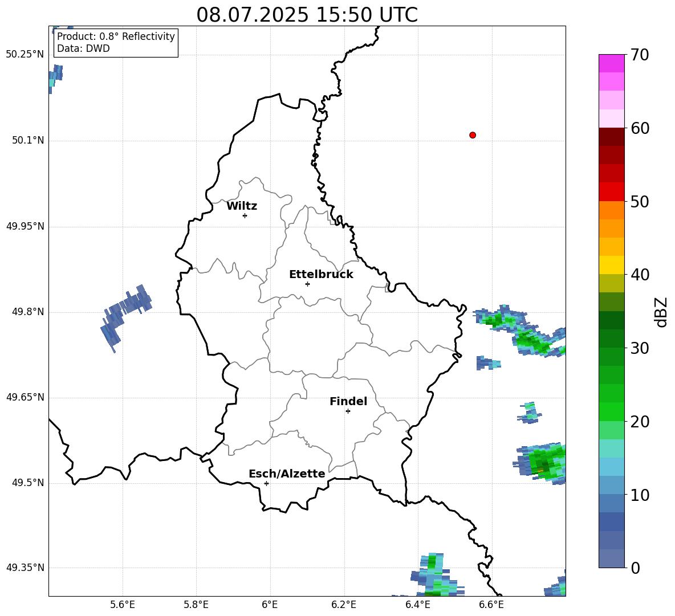Click the '49.65°N' latitude label
The height and width of the screenshot is (616, 675).
pos(25,397)
